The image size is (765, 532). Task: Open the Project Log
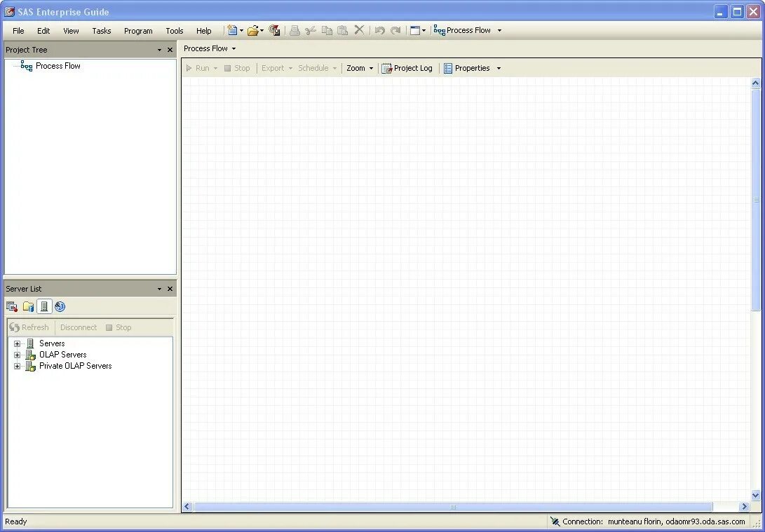407,68
